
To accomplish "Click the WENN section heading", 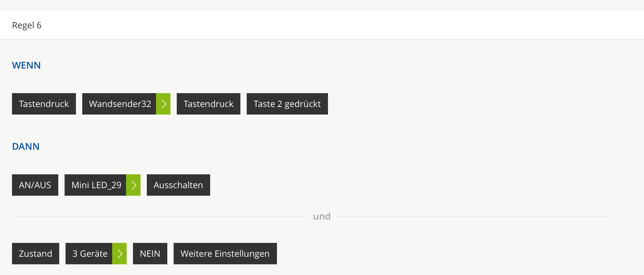I will click(26, 65).
